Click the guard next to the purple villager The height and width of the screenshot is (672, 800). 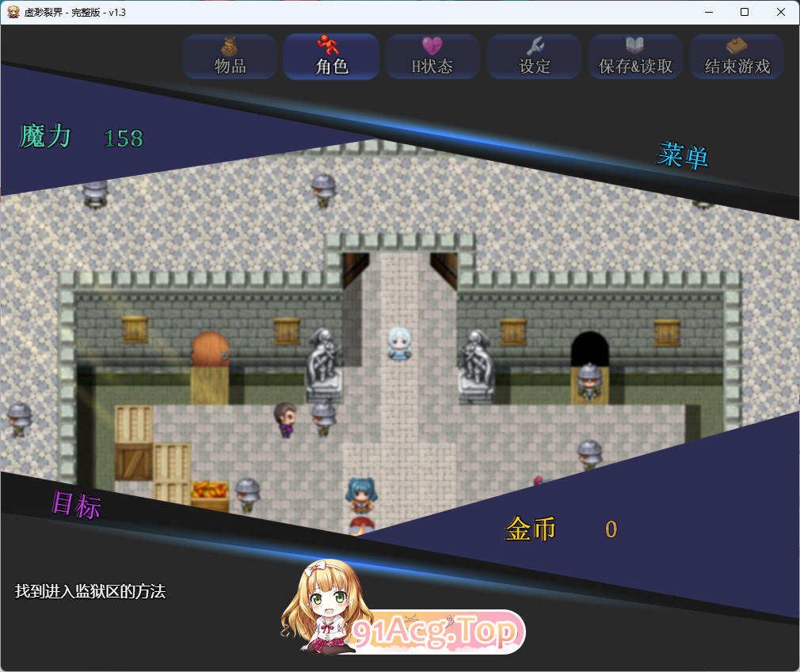323,419
